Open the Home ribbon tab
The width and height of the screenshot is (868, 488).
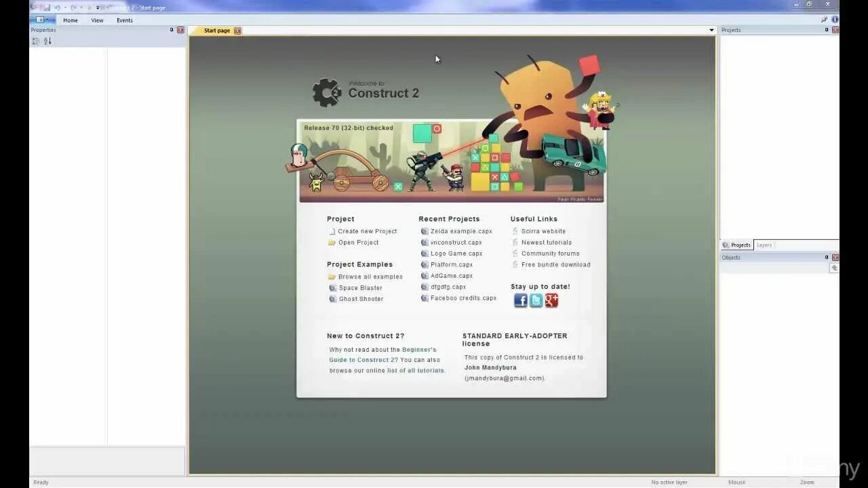[71, 20]
